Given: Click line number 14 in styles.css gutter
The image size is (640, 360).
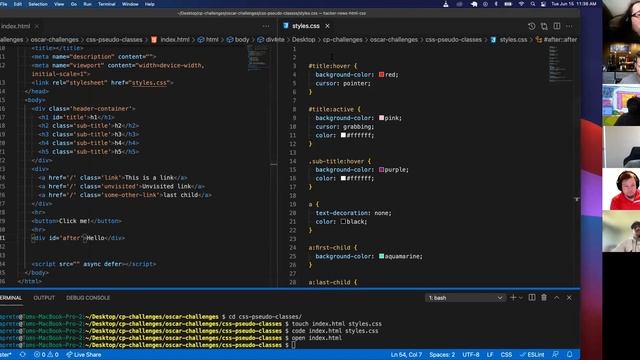Looking at the screenshot, I should tap(293, 161).
